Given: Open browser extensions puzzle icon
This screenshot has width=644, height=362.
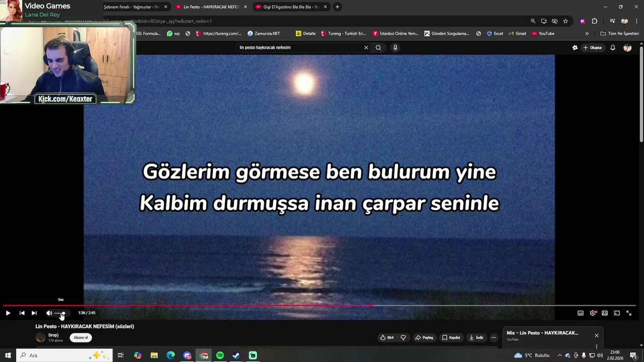Looking at the screenshot, I should click(x=595, y=21).
